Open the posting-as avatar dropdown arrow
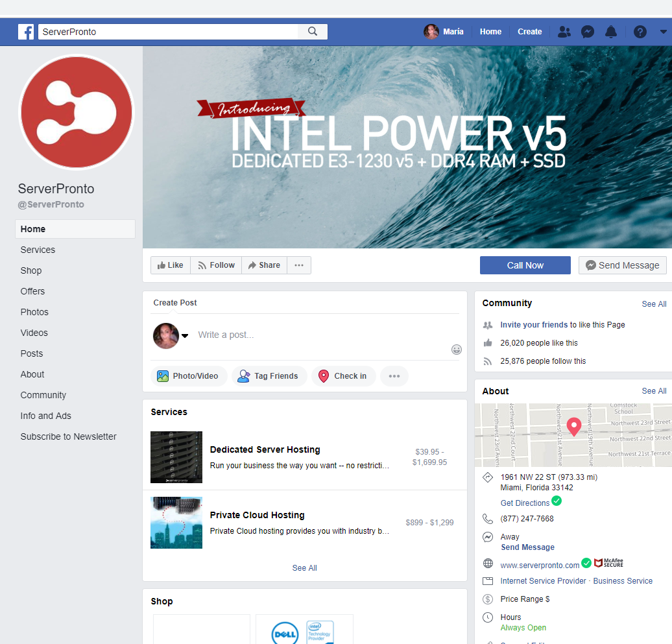 click(x=185, y=335)
